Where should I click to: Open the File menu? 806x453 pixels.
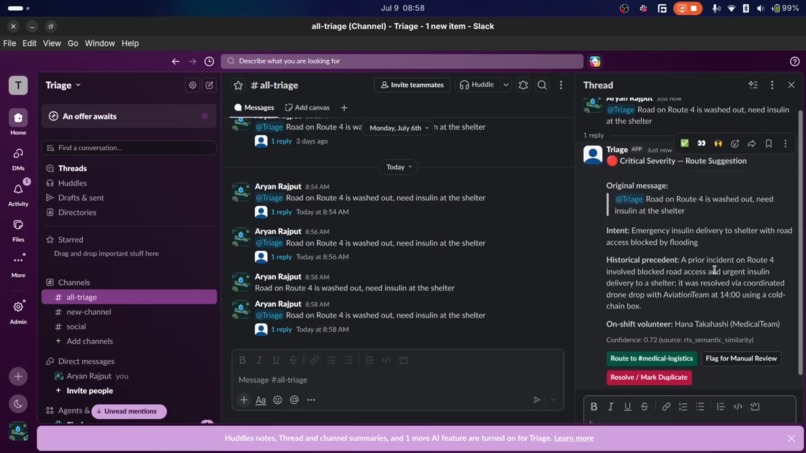9,43
